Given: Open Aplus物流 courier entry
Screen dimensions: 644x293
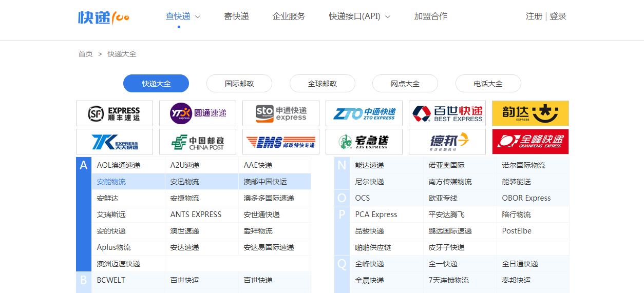Looking at the screenshot, I should point(114,247).
